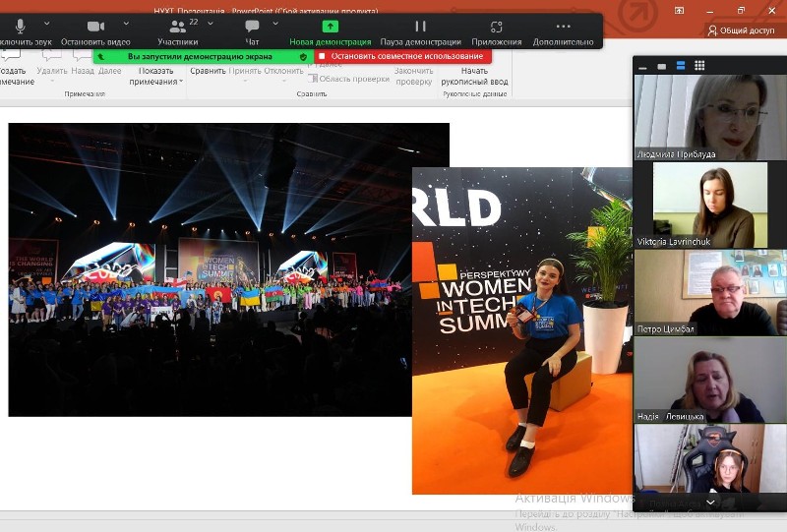Open the More (Дополнительно) options
This screenshot has height=532, width=787.
[x=563, y=27]
